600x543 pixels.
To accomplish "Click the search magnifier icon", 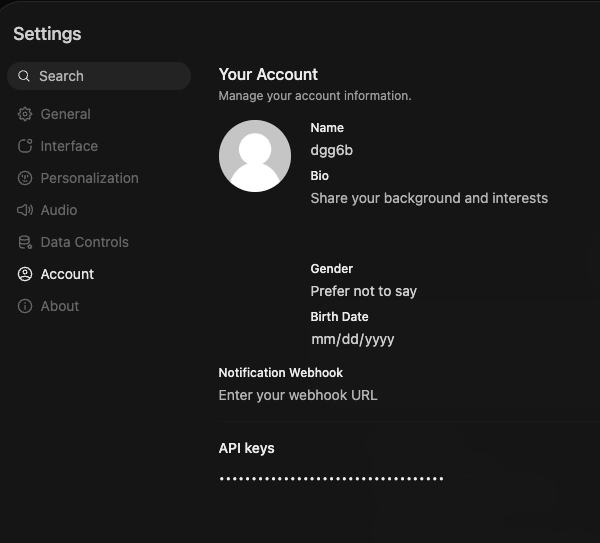I will [x=24, y=76].
